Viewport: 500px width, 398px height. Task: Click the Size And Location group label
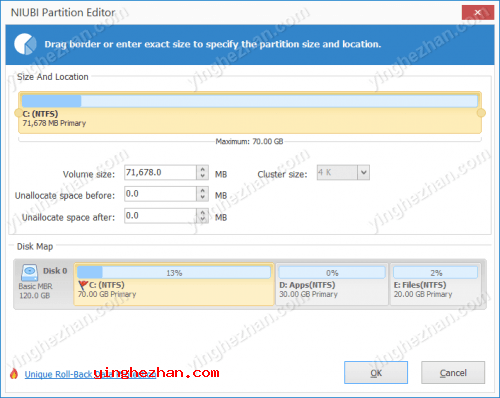pos(53,77)
